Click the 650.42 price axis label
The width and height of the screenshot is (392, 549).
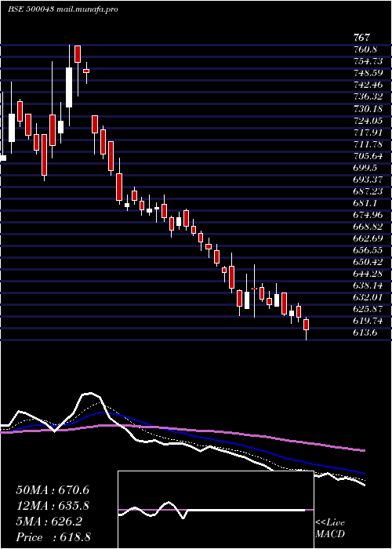368,262
